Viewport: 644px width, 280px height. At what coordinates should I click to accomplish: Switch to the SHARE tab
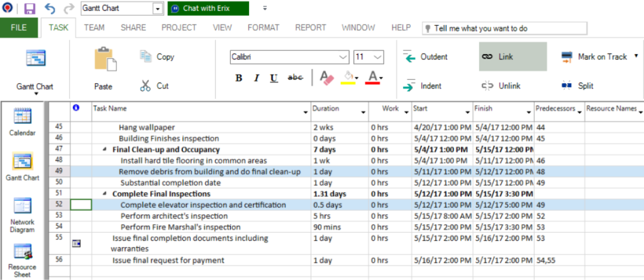pyautogui.click(x=133, y=28)
